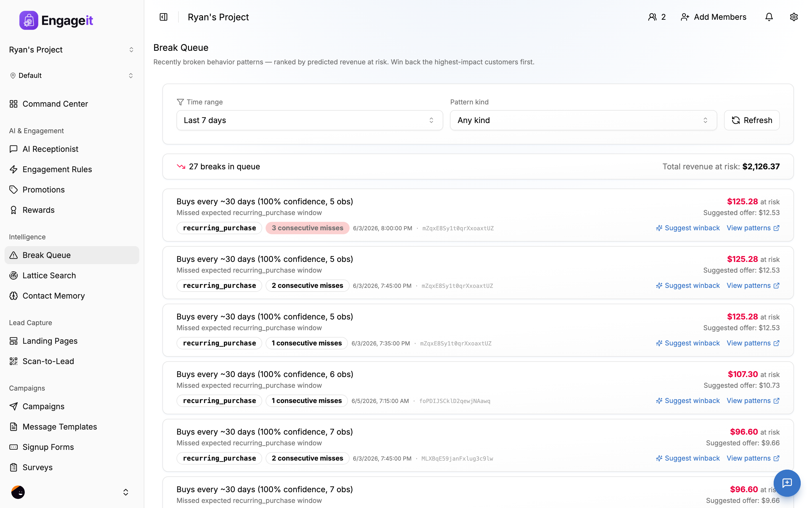
Task: Click contact ID foPDIJSCklD2qewjNAawq
Action: tap(455, 401)
